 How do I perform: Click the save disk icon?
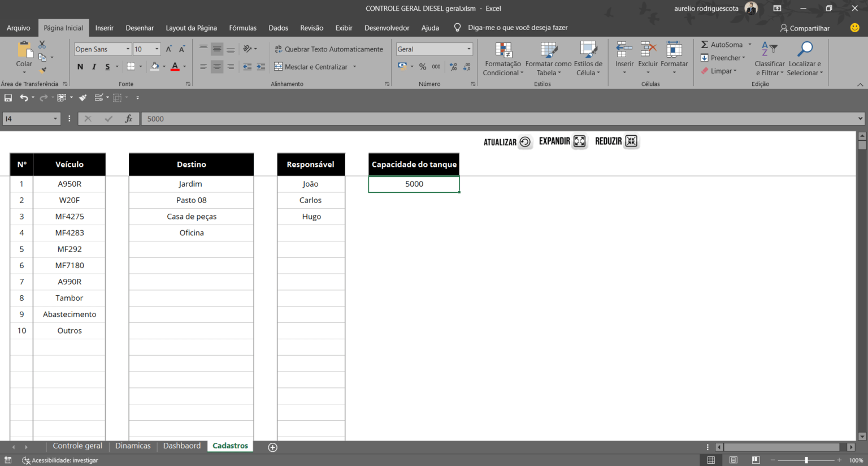click(8, 98)
